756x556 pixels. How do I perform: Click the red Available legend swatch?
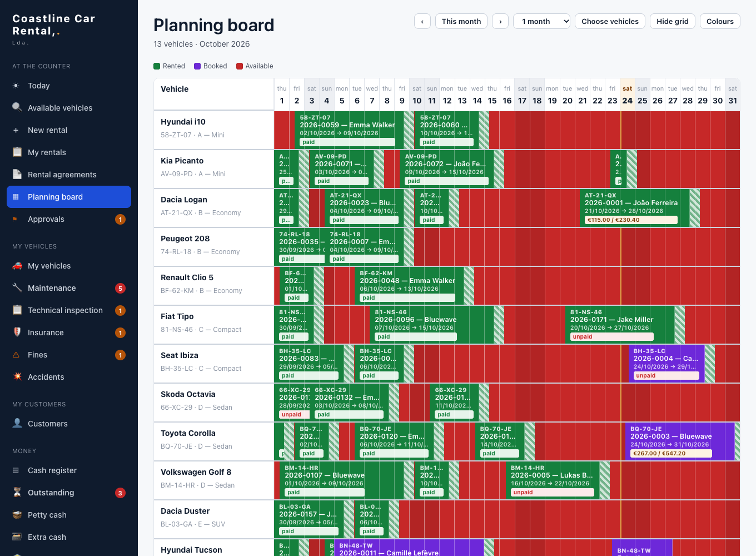(240, 66)
